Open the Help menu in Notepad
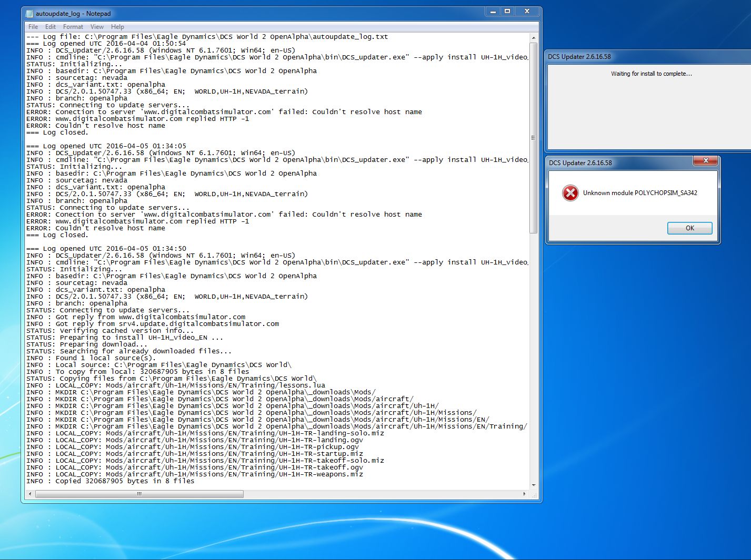 pos(117,27)
